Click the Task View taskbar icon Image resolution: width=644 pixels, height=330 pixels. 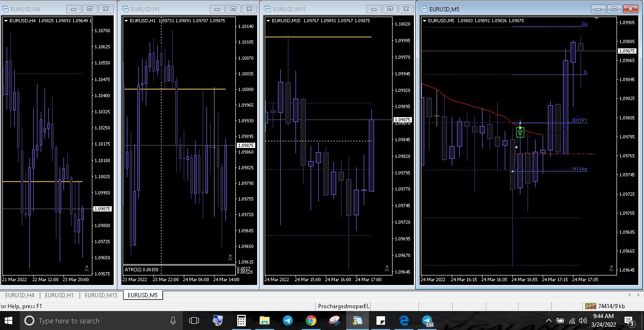point(194,321)
